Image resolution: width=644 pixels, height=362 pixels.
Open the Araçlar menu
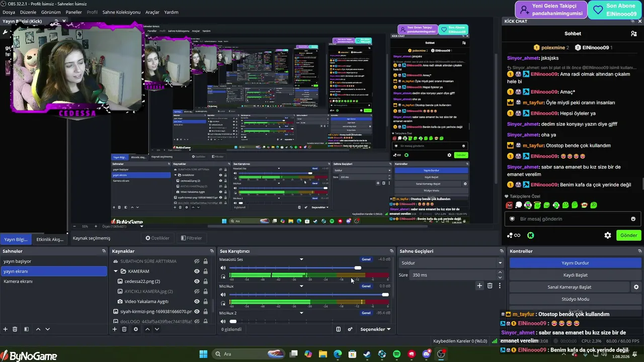click(152, 12)
